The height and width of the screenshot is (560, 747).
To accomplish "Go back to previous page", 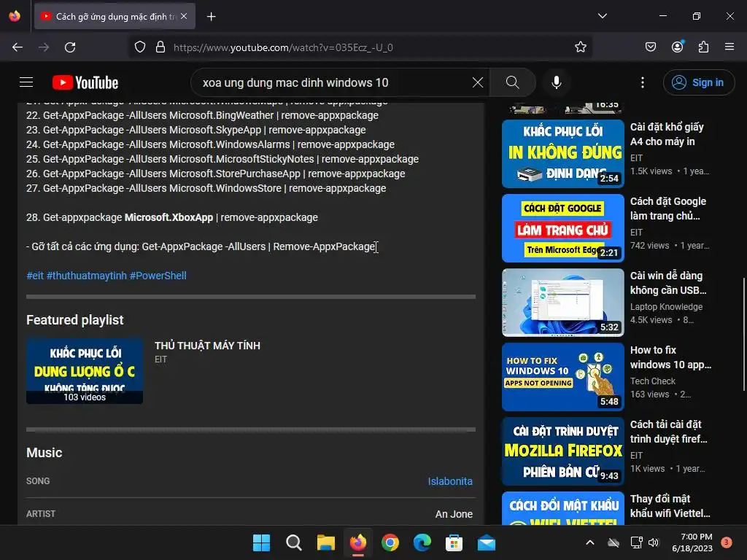I will coord(18,47).
